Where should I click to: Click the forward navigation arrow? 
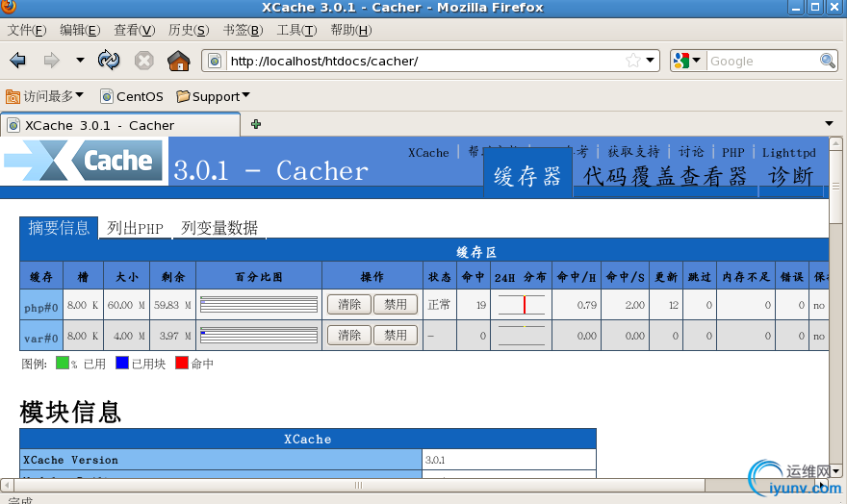pos(51,61)
